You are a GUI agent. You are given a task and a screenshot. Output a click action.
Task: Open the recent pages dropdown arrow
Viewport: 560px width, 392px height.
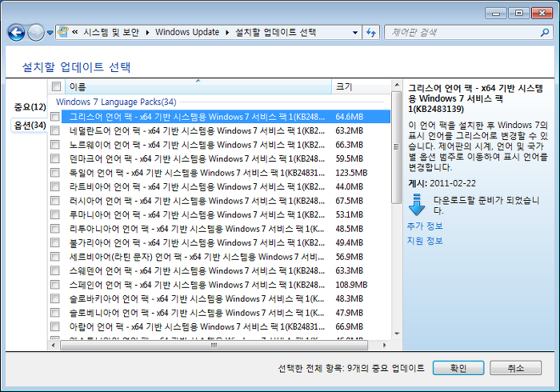(x=50, y=33)
